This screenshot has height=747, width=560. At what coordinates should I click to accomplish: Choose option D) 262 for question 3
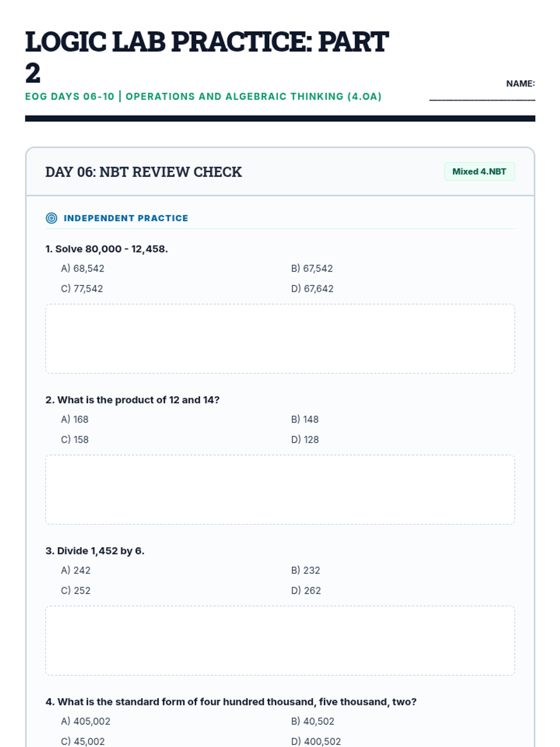point(306,590)
